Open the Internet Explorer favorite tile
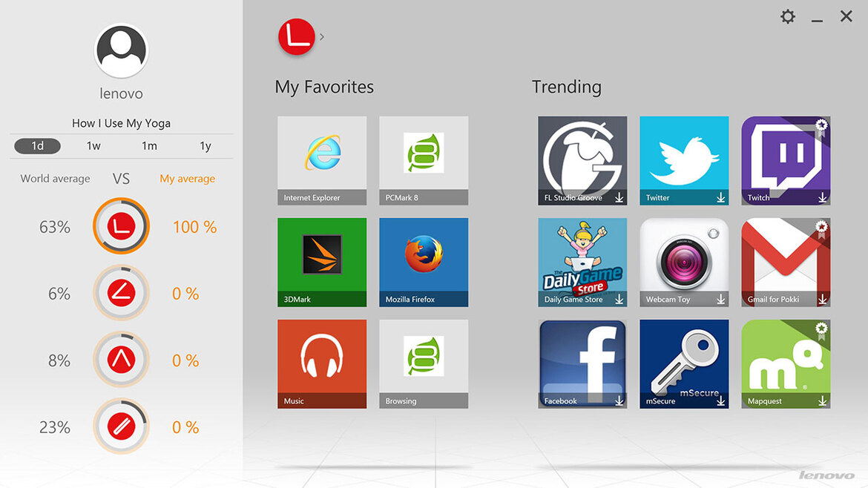868x488 pixels. 322,160
